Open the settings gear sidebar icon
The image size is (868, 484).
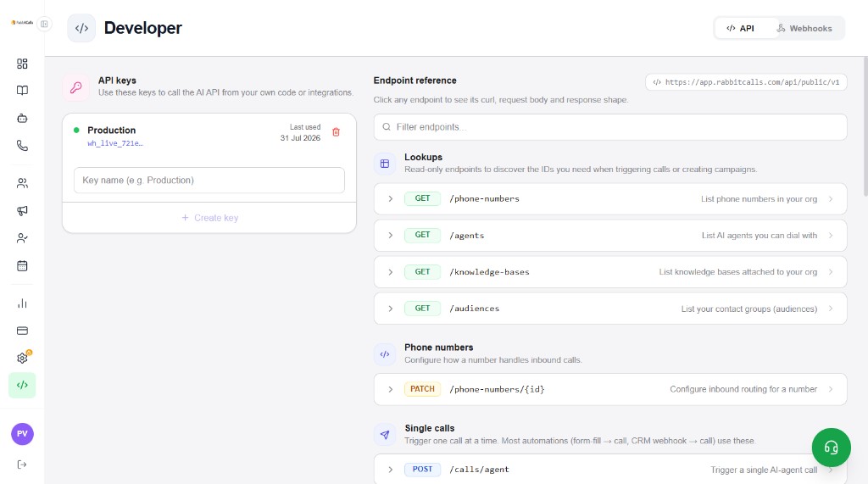click(x=22, y=358)
